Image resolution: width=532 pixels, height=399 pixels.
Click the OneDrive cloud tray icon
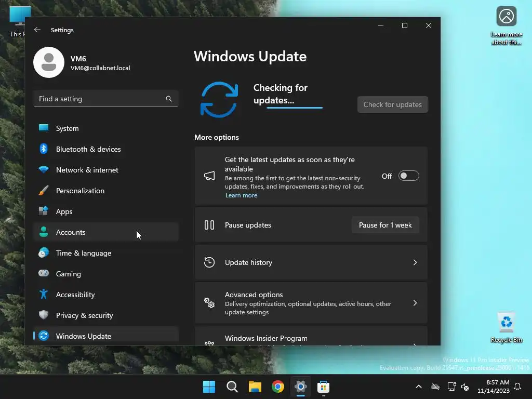pyautogui.click(x=435, y=387)
